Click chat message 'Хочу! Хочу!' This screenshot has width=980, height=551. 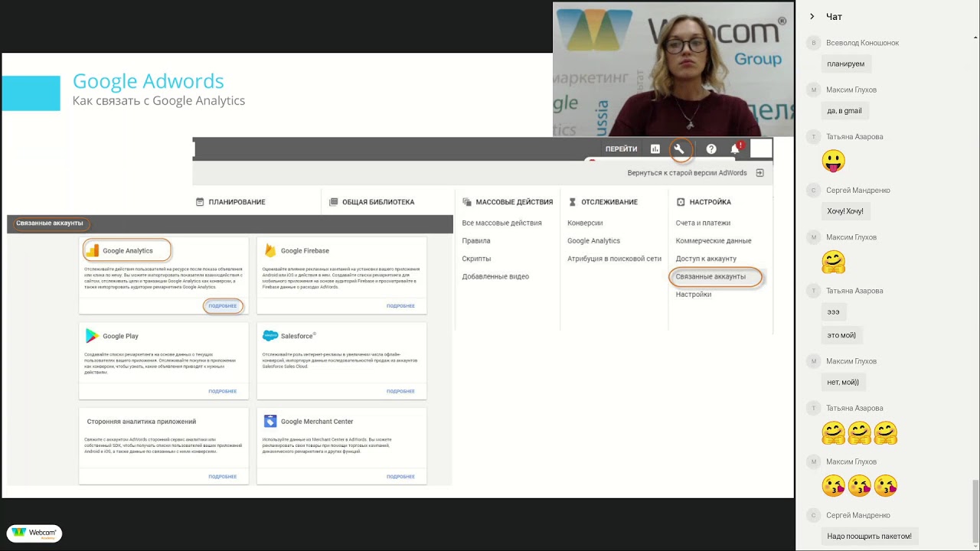[845, 211]
